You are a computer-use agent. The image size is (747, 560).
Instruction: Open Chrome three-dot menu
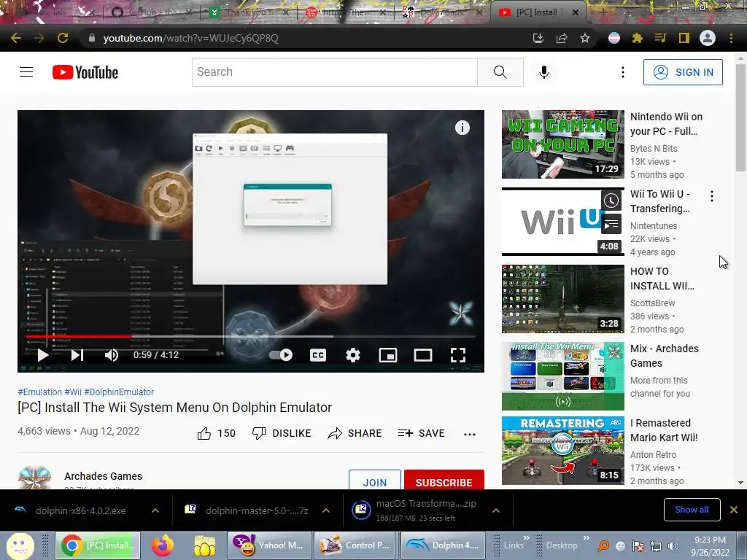click(731, 38)
